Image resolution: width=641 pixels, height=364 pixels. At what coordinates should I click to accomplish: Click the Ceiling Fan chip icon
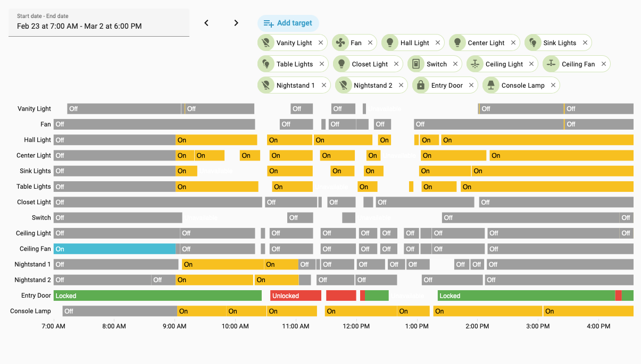coord(551,64)
